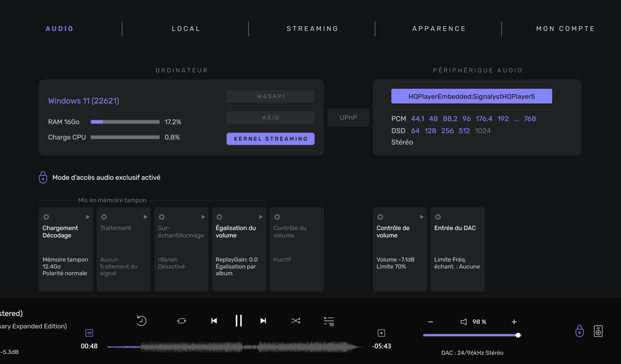Seek within the track waveform

coord(235,347)
